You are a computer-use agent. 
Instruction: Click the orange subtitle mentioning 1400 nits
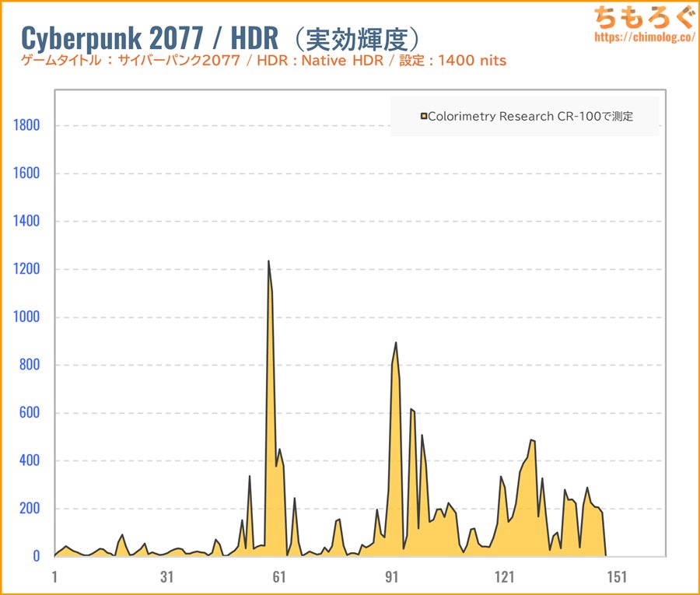[x=264, y=61]
